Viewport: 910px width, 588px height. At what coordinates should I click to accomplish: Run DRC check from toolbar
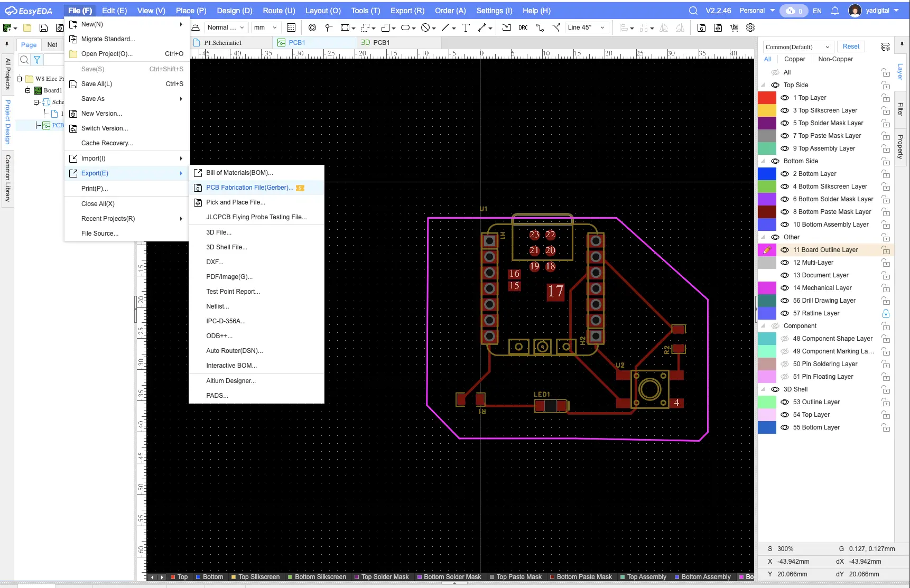(x=523, y=27)
